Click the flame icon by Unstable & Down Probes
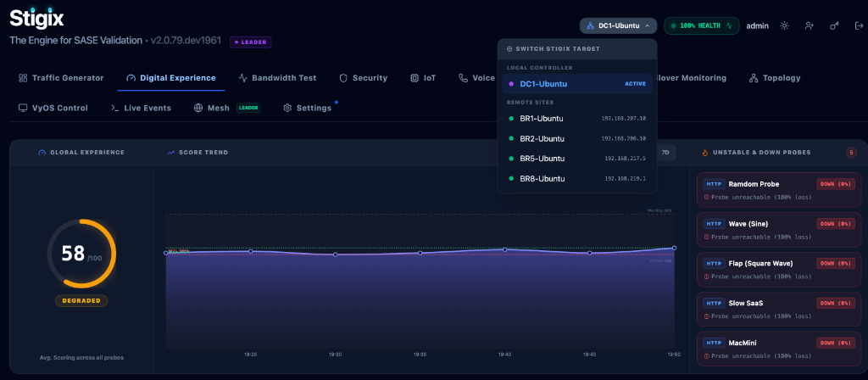The image size is (868, 380). pyautogui.click(x=704, y=153)
